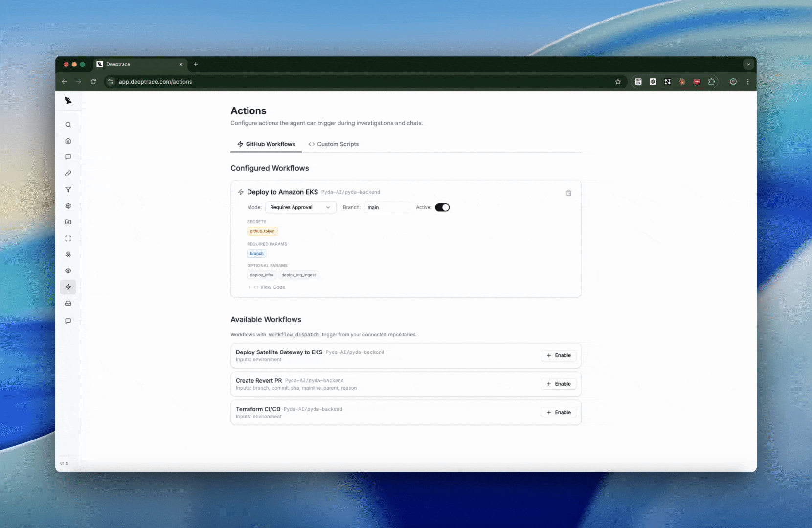Enable the Deploy Satellite Gateway to EKS workflow
Viewport: 812px width, 528px height.
pos(559,355)
